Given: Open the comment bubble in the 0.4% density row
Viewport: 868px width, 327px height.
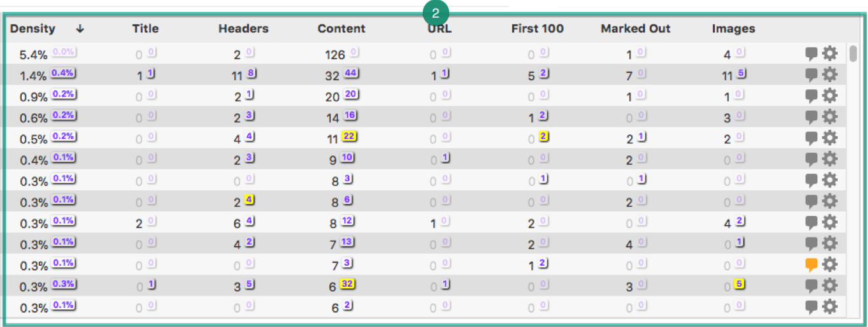Looking at the screenshot, I should [x=811, y=159].
